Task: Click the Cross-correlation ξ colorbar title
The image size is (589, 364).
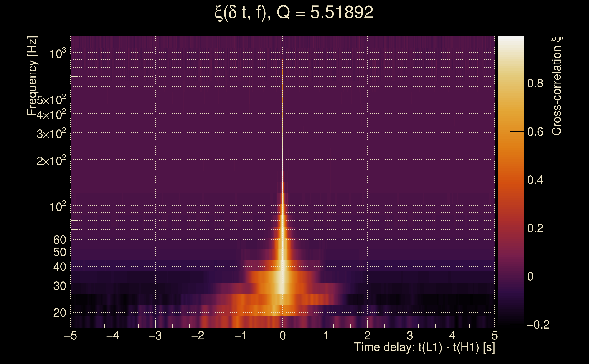Action: 556,86
